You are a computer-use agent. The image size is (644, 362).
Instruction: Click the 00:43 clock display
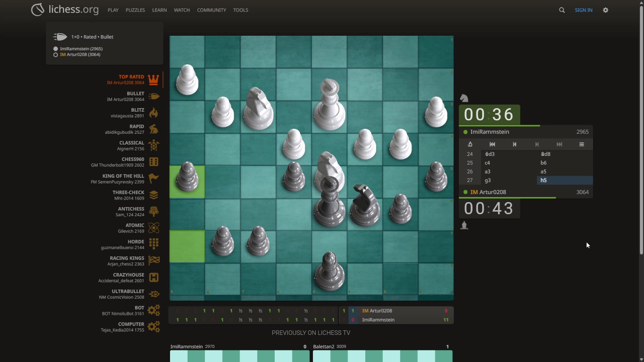coord(489,208)
